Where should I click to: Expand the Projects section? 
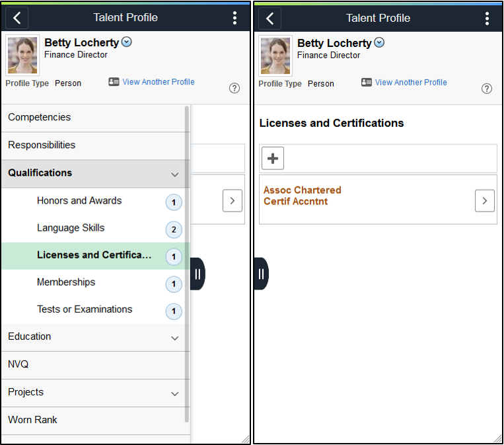[x=175, y=393]
